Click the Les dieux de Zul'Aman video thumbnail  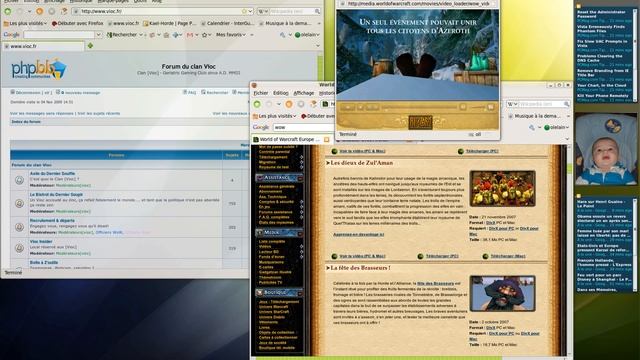point(502,189)
